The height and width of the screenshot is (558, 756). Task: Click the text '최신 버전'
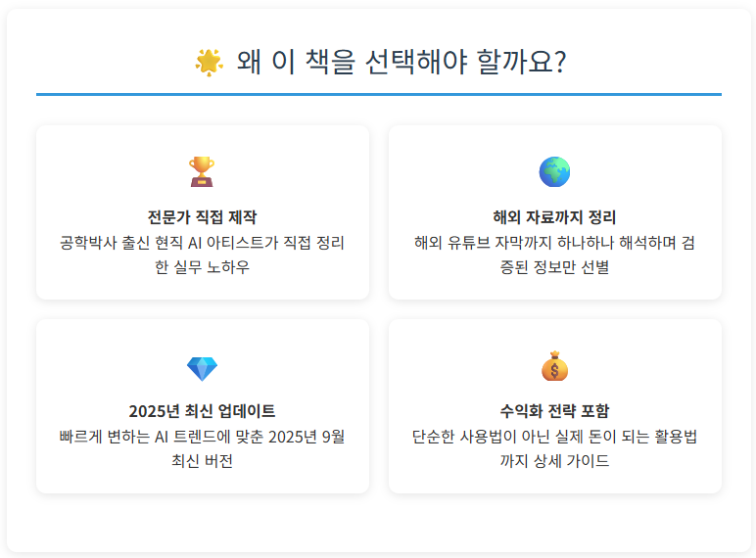(202, 461)
